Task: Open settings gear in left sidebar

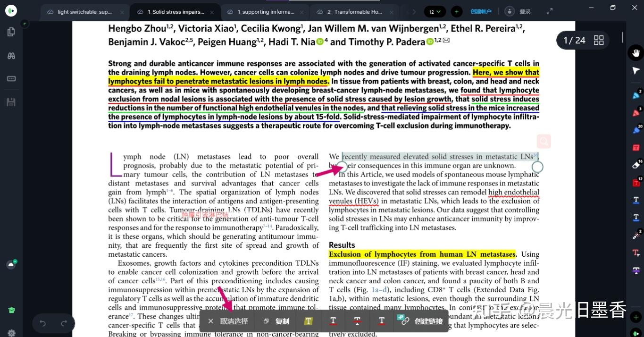Action: coord(11,333)
